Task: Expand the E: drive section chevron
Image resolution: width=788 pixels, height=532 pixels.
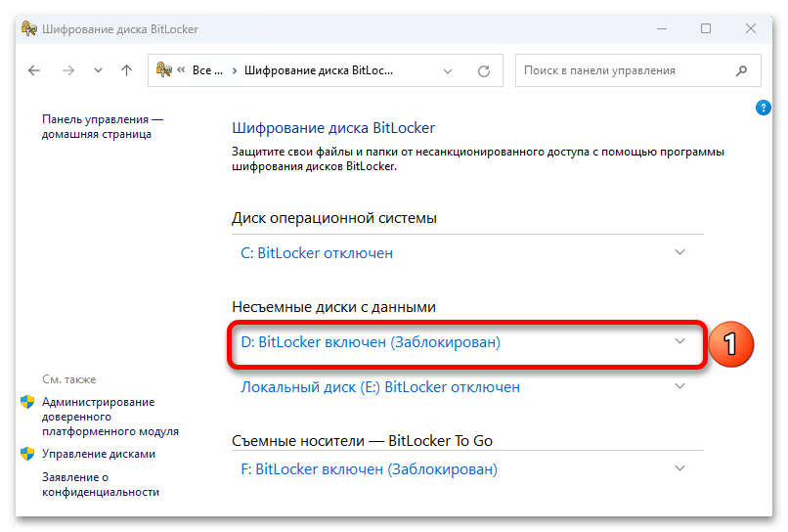Action: pyautogui.click(x=679, y=386)
